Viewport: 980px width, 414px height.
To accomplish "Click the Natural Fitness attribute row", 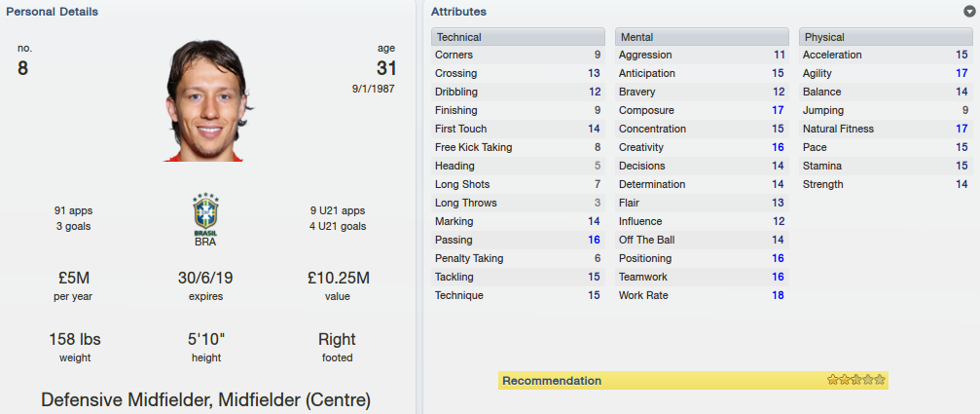I will [x=886, y=129].
